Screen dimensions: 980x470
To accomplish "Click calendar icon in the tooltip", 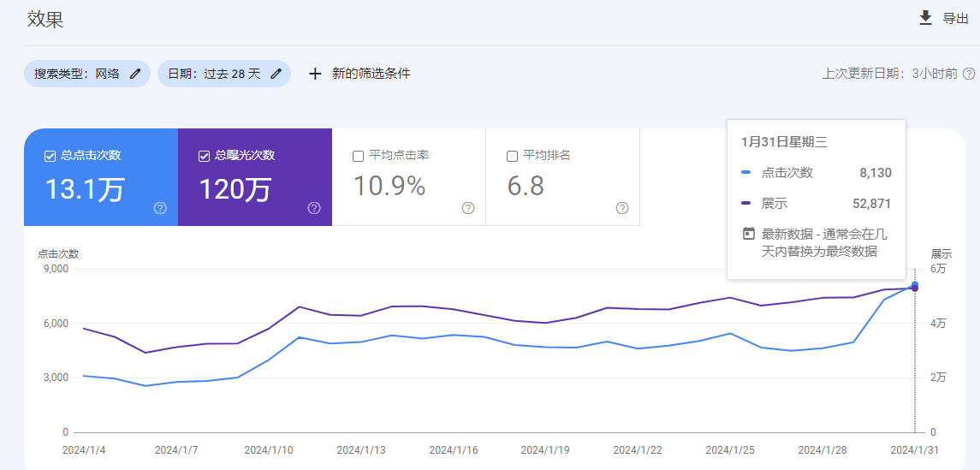I will click(x=748, y=234).
